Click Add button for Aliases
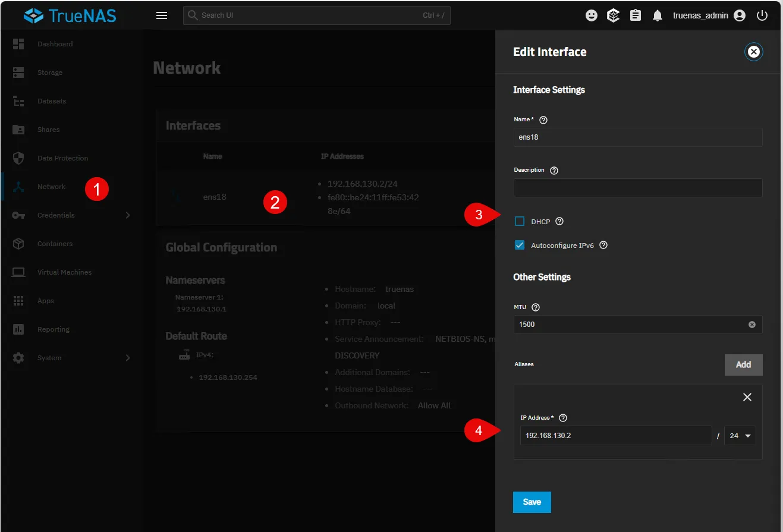The image size is (783, 532). point(743,364)
